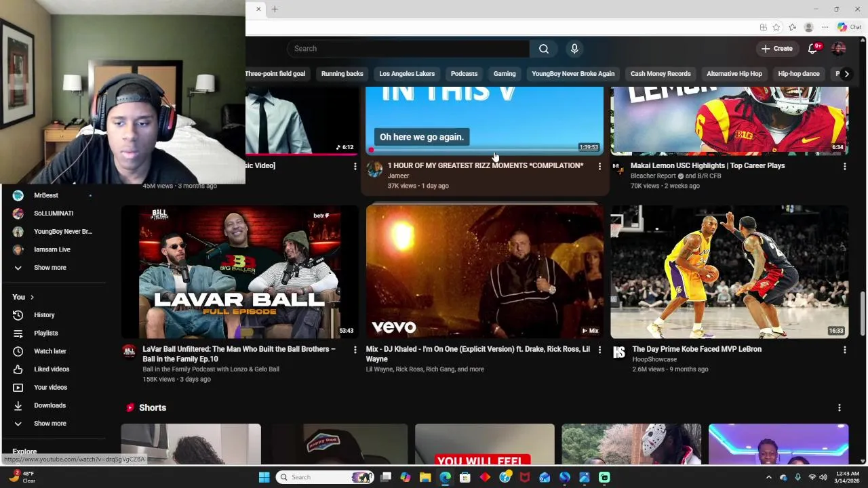
Task: Click HoopShowcase channel avatar
Action: 618,352
